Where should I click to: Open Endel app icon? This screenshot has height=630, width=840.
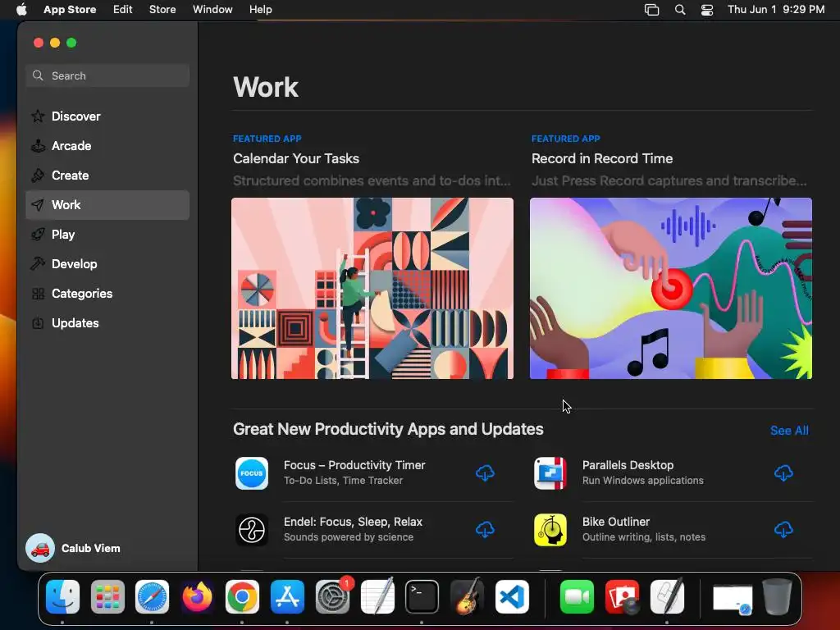(252, 530)
